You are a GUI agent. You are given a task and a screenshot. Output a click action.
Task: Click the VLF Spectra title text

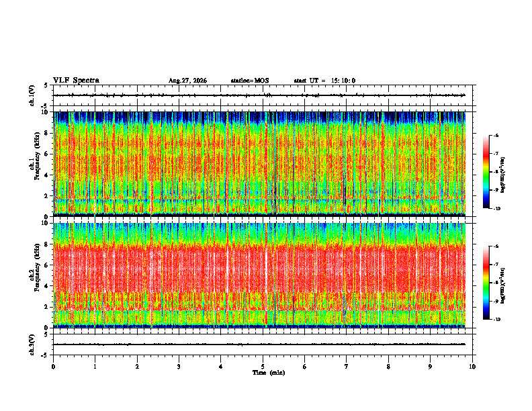pyautogui.click(x=76, y=81)
